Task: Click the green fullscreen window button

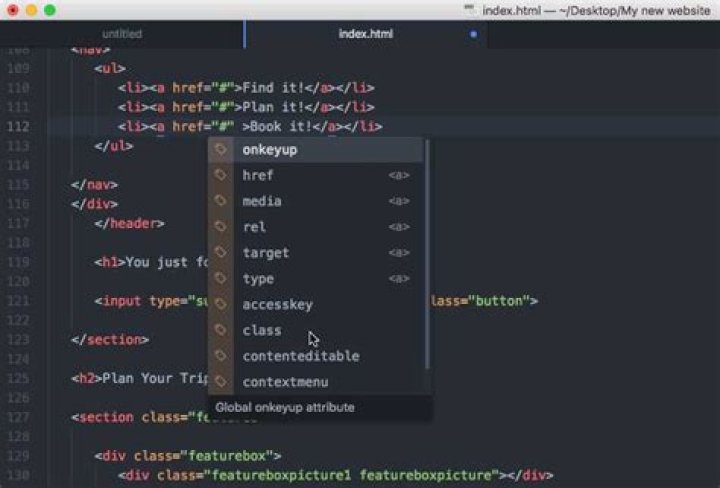Action: [x=50, y=10]
